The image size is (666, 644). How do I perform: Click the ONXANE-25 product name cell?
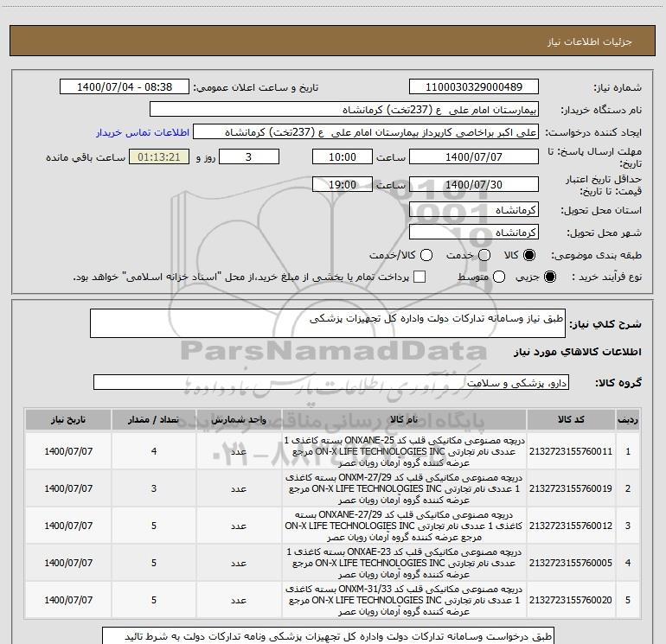pos(404,451)
